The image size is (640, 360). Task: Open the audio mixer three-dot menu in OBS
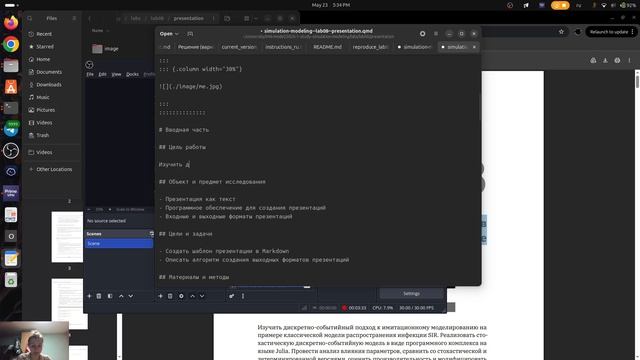(x=243, y=296)
